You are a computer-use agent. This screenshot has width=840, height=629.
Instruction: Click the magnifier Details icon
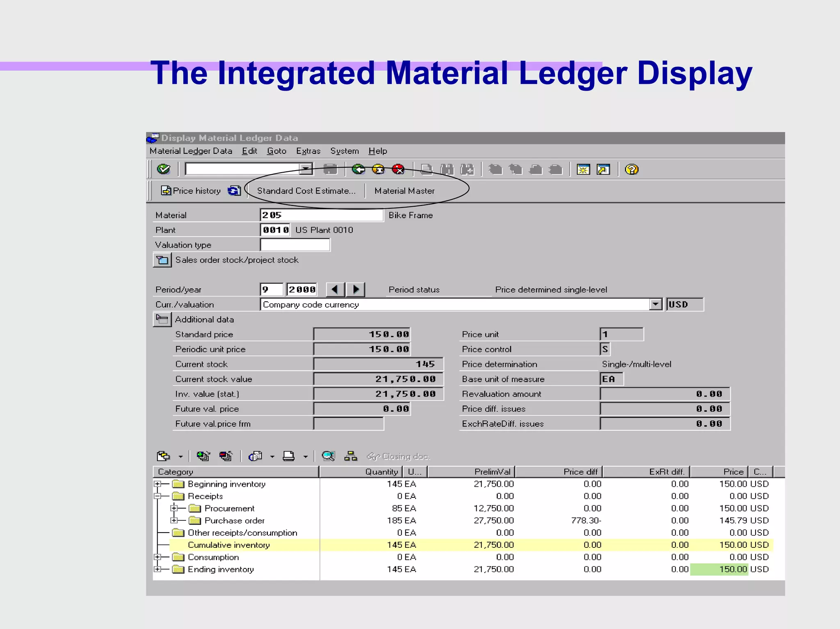329,456
